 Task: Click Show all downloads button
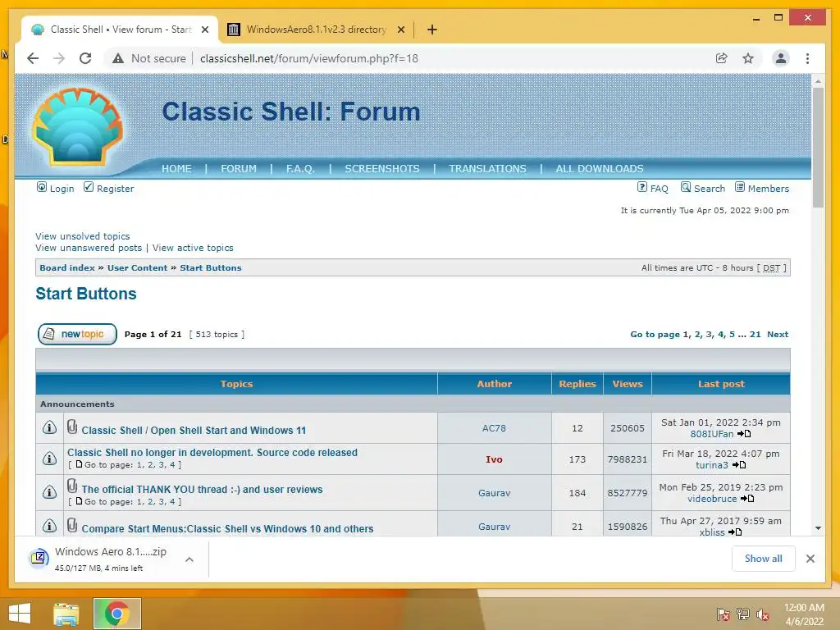click(x=763, y=559)
